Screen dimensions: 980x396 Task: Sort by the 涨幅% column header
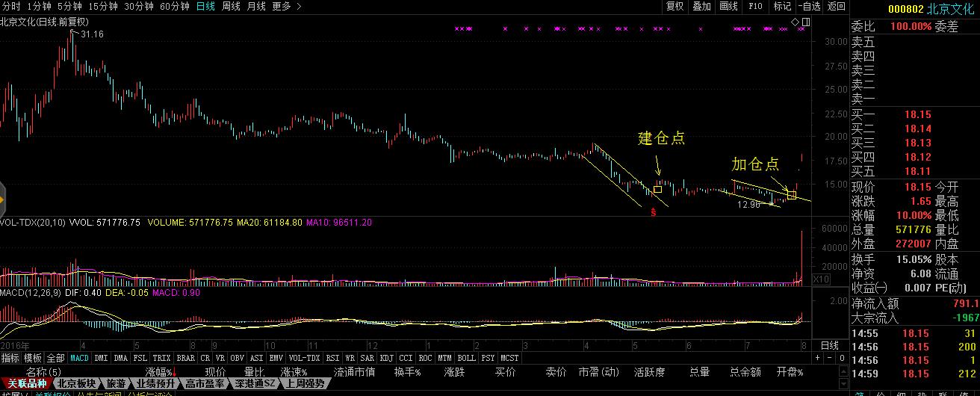160,371
